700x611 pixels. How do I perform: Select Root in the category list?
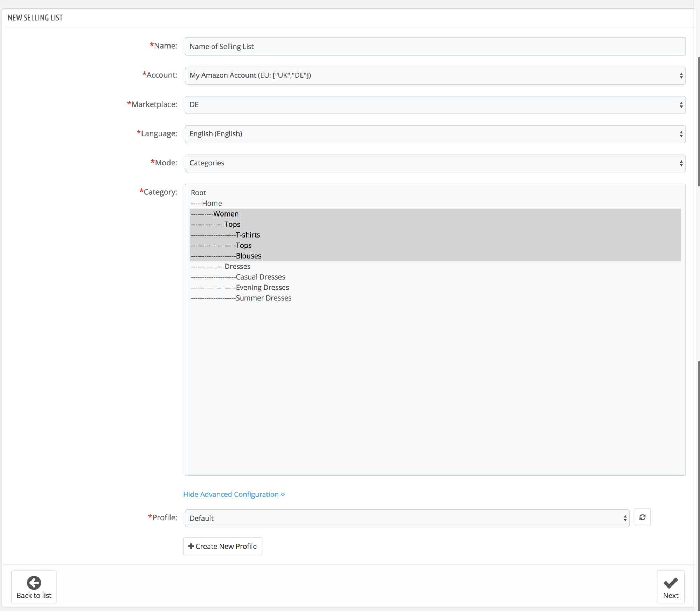(x=435, y=193)
